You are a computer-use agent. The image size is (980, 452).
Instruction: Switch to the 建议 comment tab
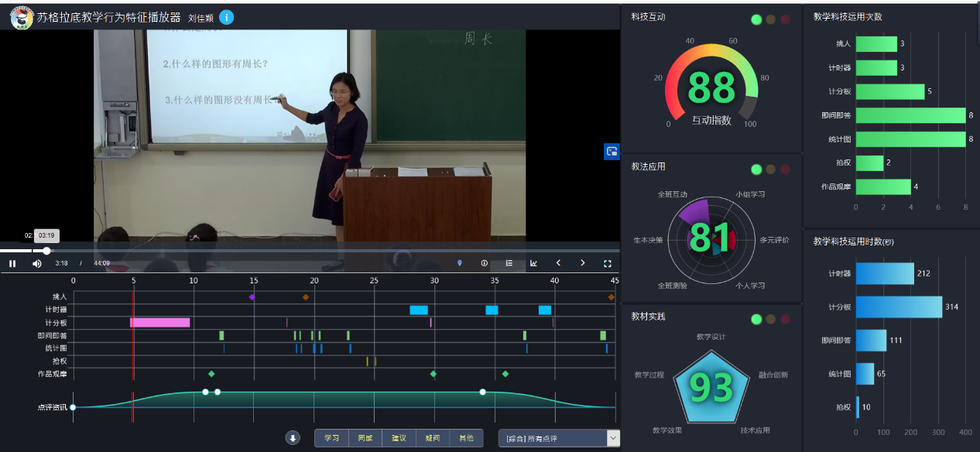pos(399,438)
